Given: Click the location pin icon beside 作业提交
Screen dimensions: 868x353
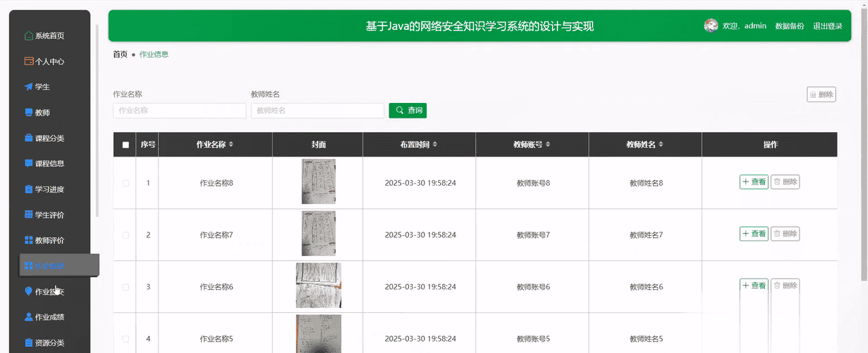Looking at the screenshot, I should pyautogui.click(x=28, y=291).
